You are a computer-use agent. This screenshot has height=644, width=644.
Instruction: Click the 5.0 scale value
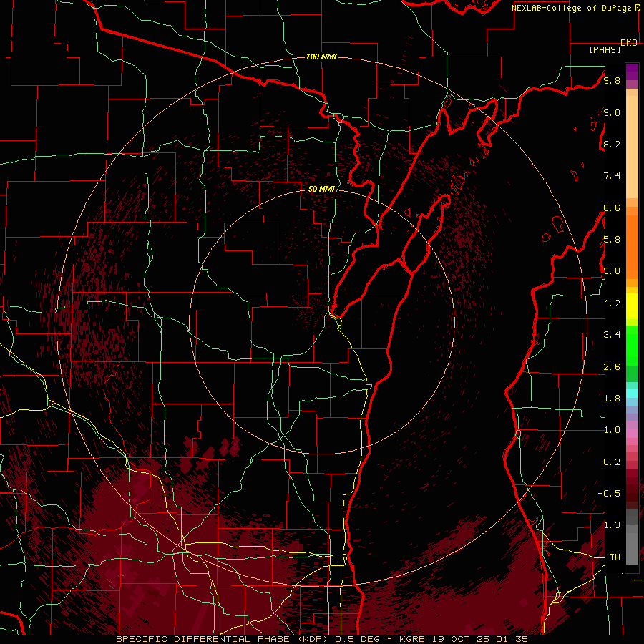(612, 271)
